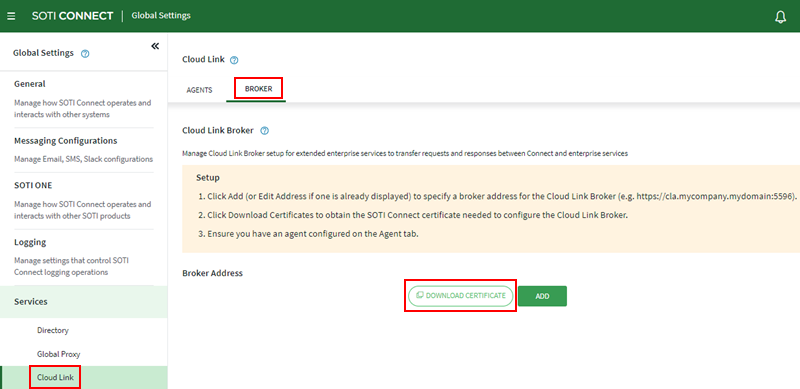Open the SOTI ONE settings section
Screen dimensions: 800x389
(x=33, y=185)
